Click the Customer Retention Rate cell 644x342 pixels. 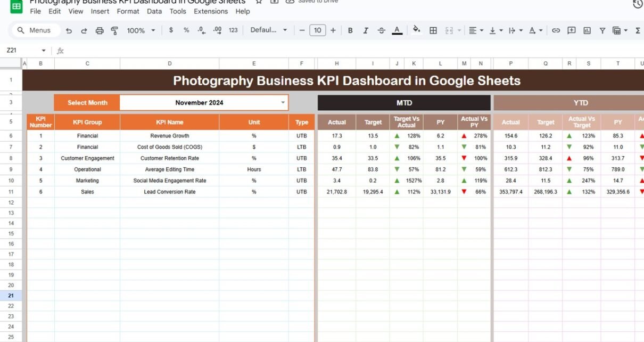tap(170, 158)
